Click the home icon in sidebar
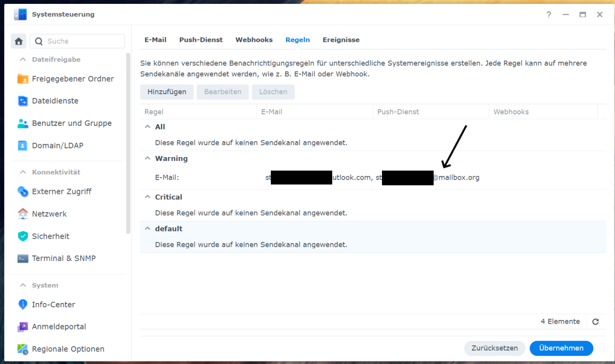 [19, 41]
